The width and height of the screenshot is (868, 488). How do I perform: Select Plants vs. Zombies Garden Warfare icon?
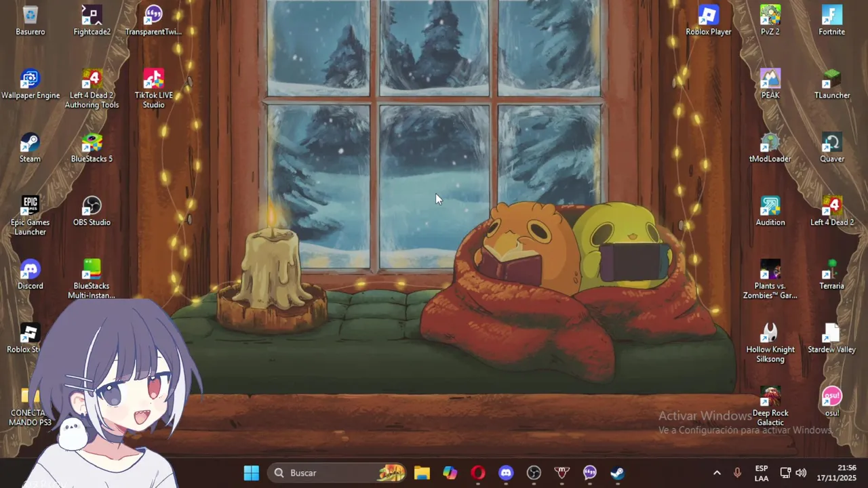[x=770, y=279]
